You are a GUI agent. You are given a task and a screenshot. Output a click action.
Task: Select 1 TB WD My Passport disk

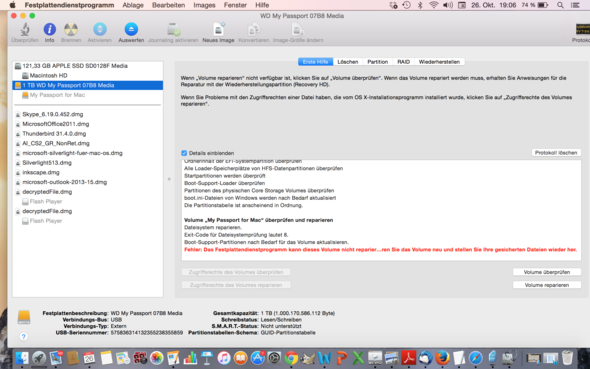click(88, 85)
